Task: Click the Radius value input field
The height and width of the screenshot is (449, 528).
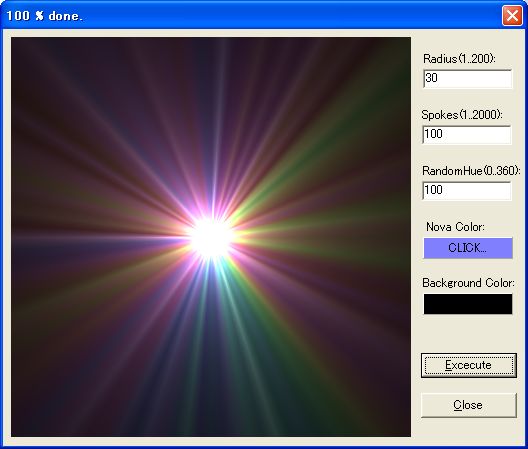Action: 467,78
